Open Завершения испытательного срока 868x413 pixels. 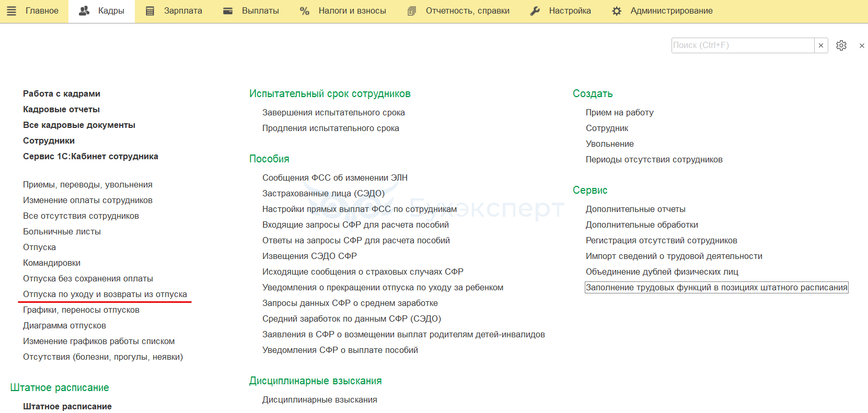pyautogui.click(x=333, y=113)
